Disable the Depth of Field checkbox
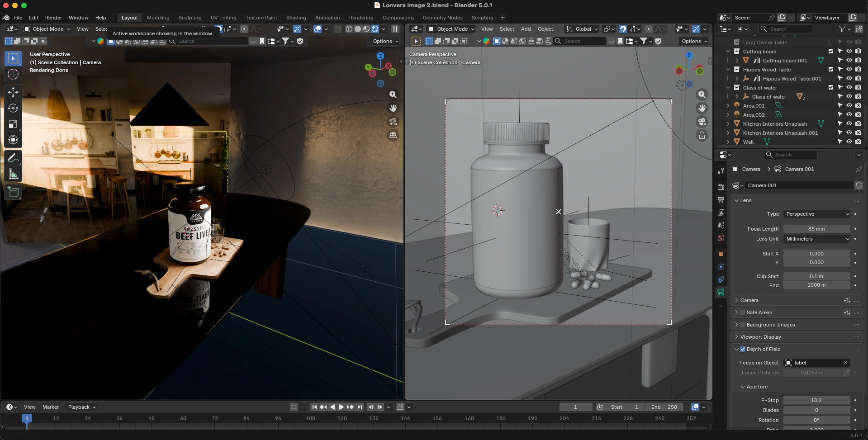The width and height of the screenshot is (868, 440). click(742, 349)
